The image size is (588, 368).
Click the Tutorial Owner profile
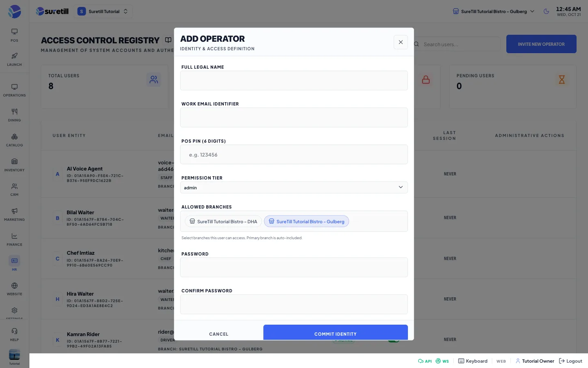coord(535,361)
